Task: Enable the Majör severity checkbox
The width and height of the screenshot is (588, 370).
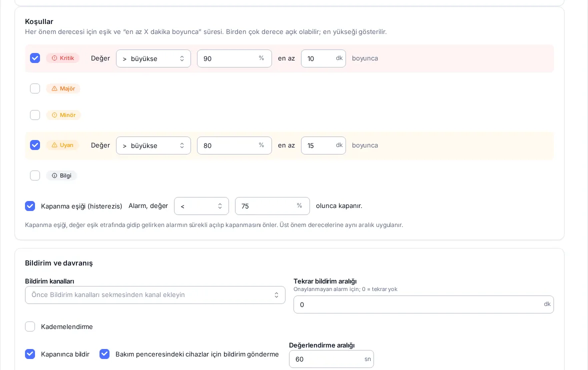Action: click(x=35, y=88)
